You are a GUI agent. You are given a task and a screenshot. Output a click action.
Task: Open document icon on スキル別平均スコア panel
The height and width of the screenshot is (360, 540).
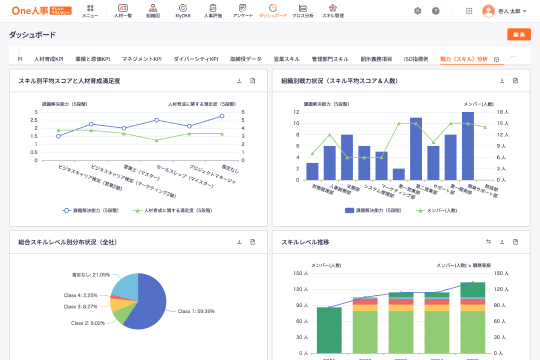pos(252,81)
